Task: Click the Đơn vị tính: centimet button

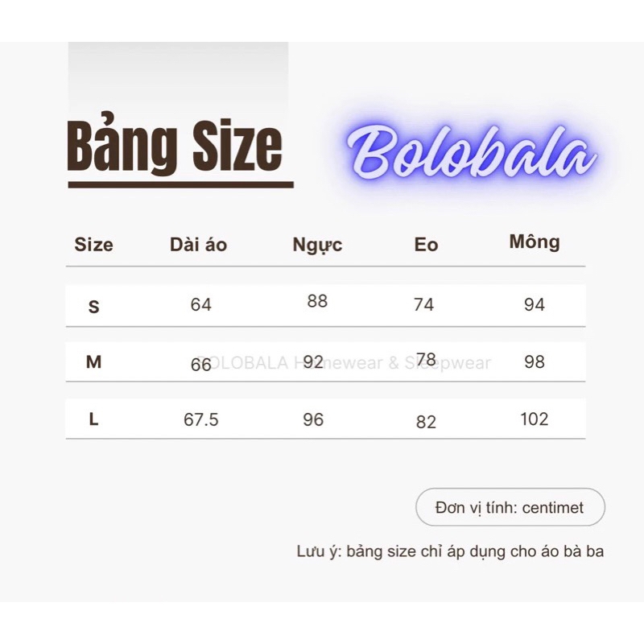Action: [510, 507]
